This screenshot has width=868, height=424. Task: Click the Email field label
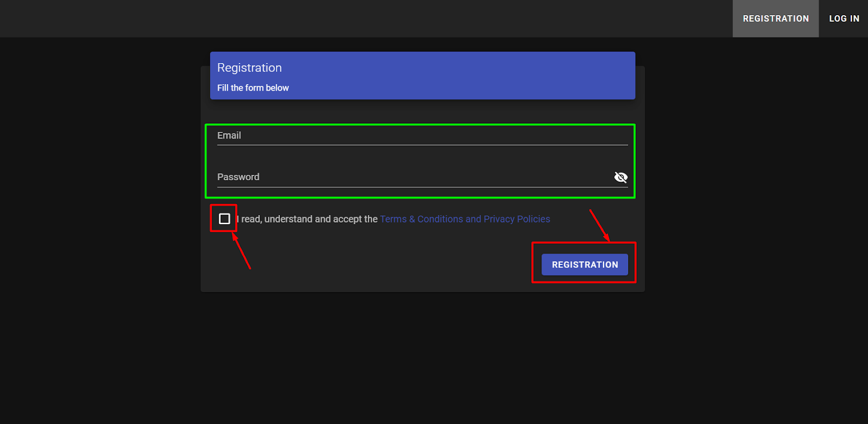(x=229, y=136)
